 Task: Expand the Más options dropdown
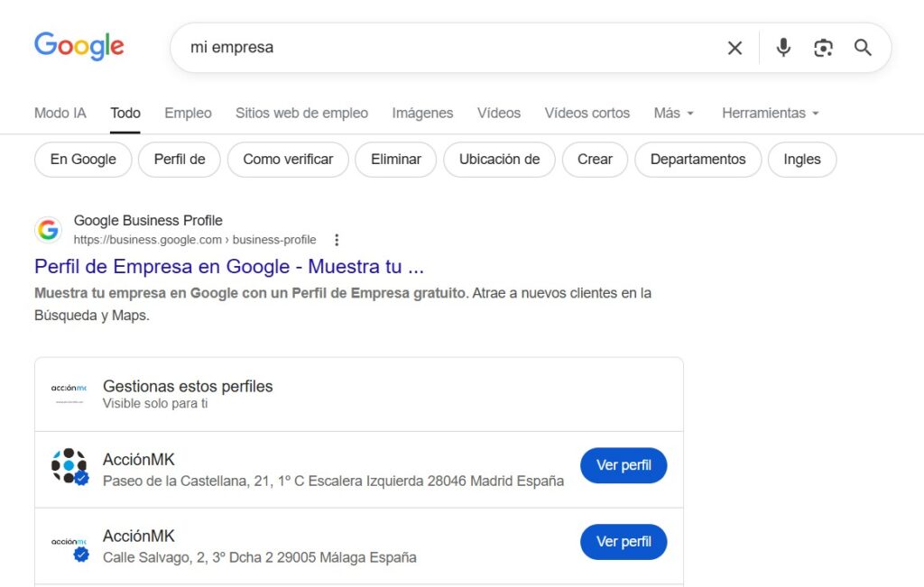pos(673,113)
